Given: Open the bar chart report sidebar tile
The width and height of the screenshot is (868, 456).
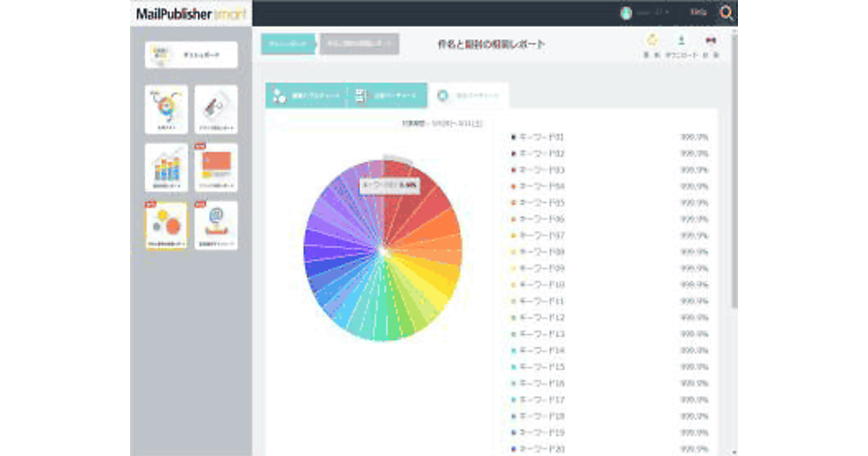Looking at the screenshot, I should pos(166,167).
